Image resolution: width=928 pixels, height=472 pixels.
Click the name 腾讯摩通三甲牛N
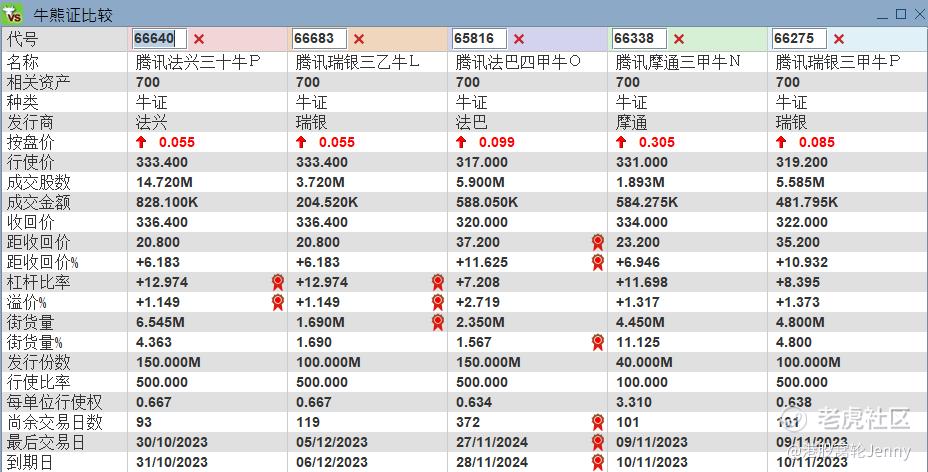(678, 62)
